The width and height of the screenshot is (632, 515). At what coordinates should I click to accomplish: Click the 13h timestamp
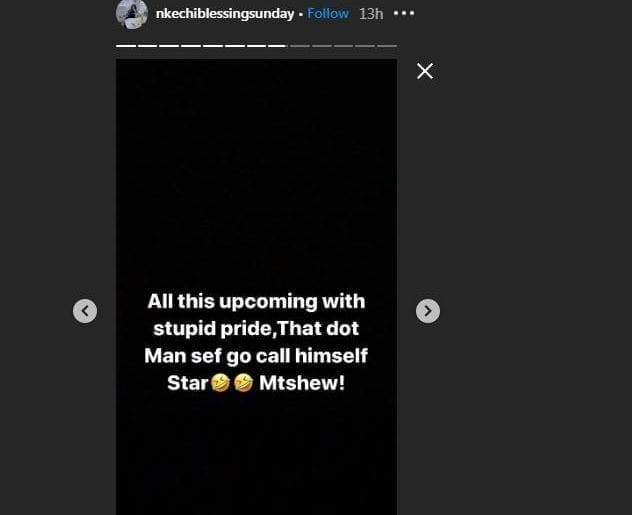point(371,13)
